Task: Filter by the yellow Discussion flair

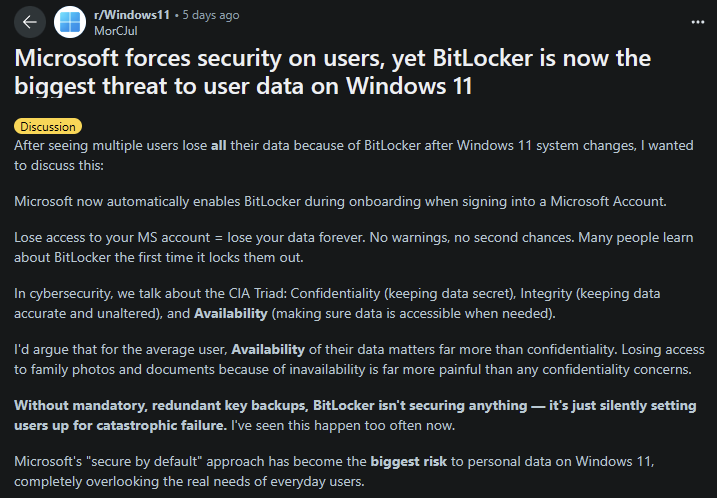Action: tap(48, 127)
